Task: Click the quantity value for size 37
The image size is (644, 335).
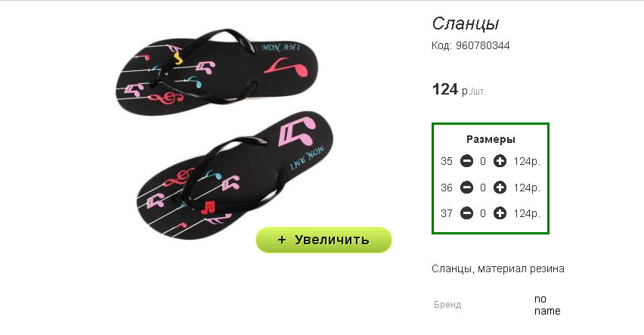Action: pos(483,213)
